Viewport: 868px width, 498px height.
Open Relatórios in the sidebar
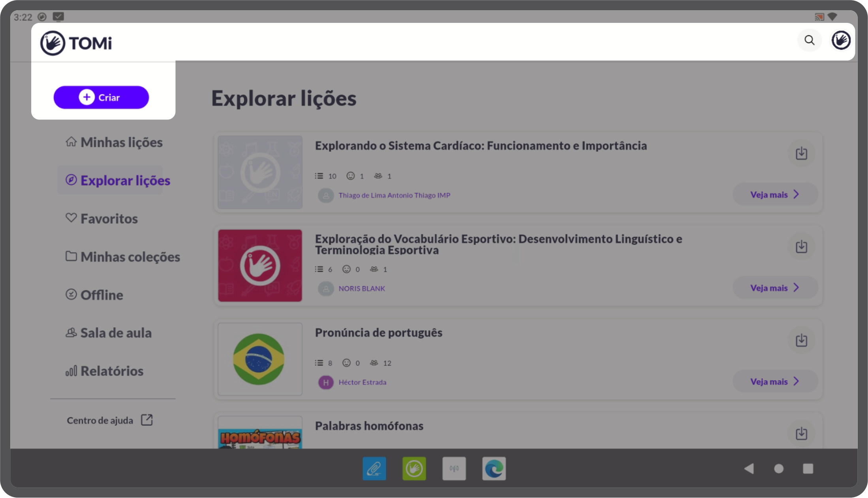pyautogui.click(x=105, y=371)
